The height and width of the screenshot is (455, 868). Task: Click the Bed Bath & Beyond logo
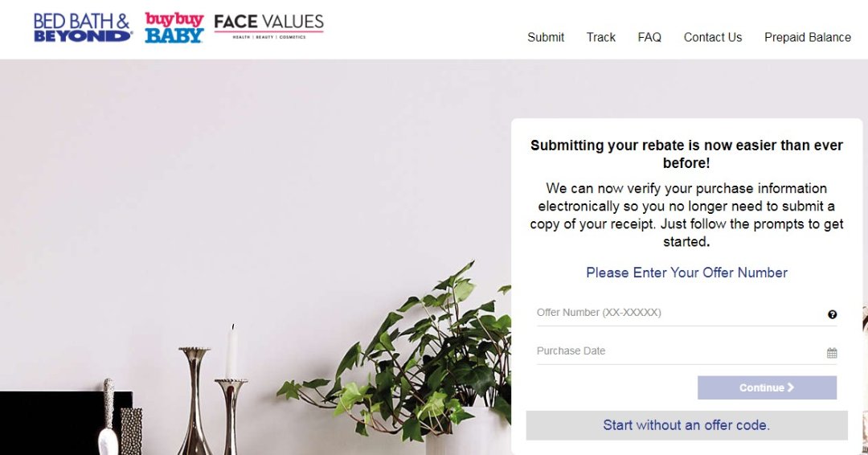tap(82, 27)
